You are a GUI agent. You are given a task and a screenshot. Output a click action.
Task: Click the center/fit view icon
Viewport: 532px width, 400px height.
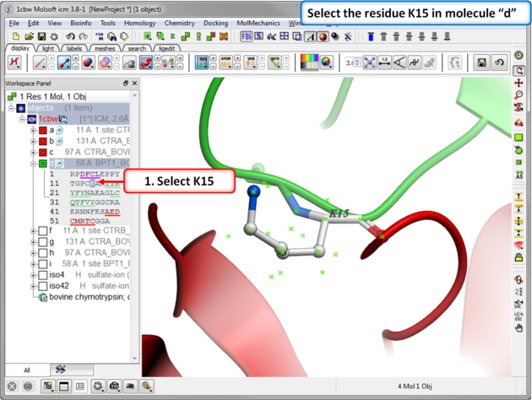click(370, 63)
